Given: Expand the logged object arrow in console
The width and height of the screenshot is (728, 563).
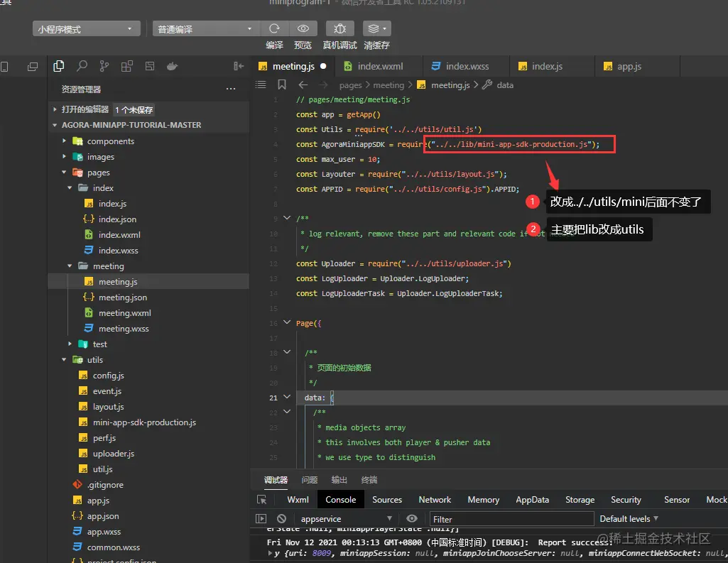Looking at the screenshot, I should tap(270, 553).
